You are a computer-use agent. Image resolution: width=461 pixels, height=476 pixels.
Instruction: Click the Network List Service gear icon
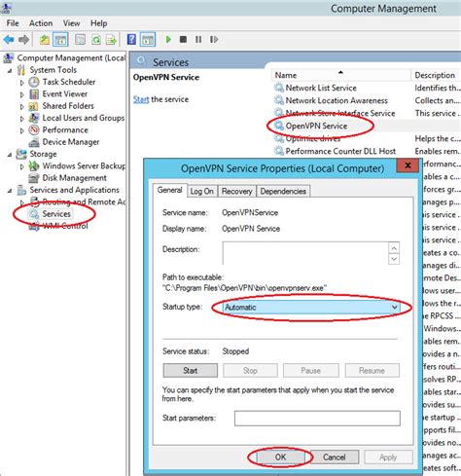click(x=279, y=88)
